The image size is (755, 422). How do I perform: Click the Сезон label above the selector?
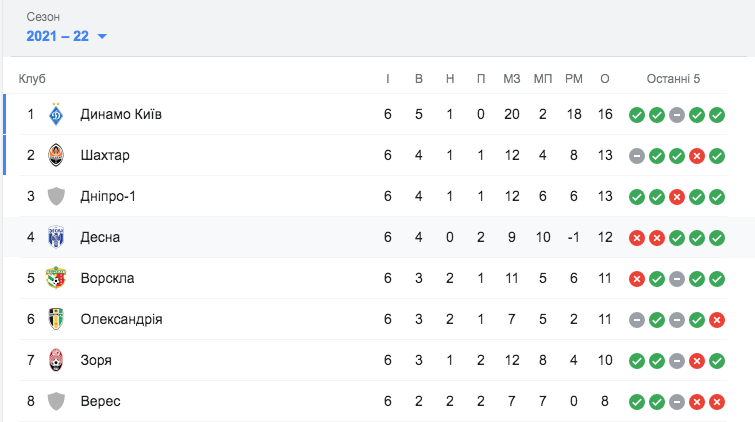pos(43,17)
